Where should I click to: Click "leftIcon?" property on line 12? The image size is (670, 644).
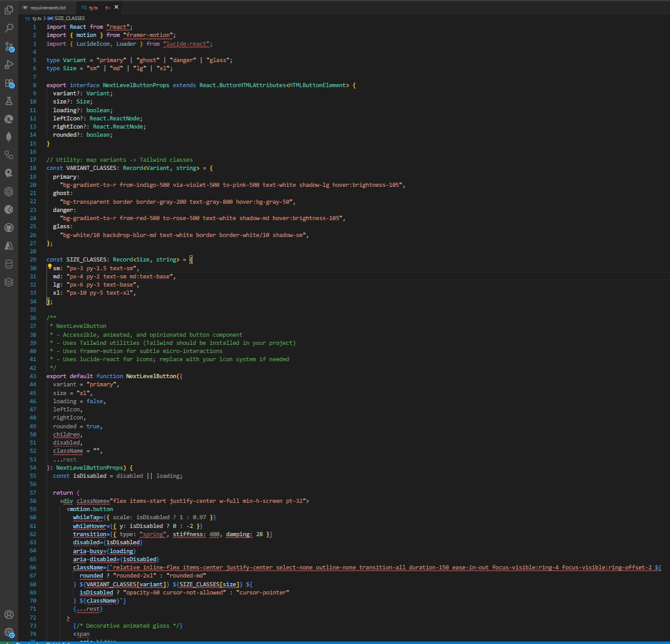(x=70, y=119)
